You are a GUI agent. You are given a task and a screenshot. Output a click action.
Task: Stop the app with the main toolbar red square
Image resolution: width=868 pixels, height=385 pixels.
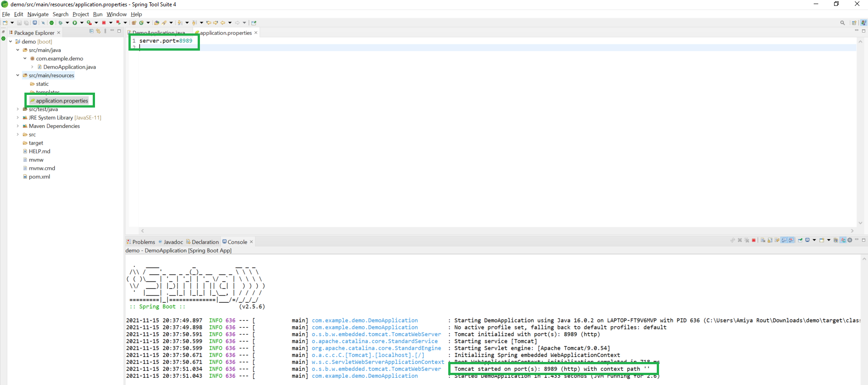pyautogui.click(x=104, y=23)
